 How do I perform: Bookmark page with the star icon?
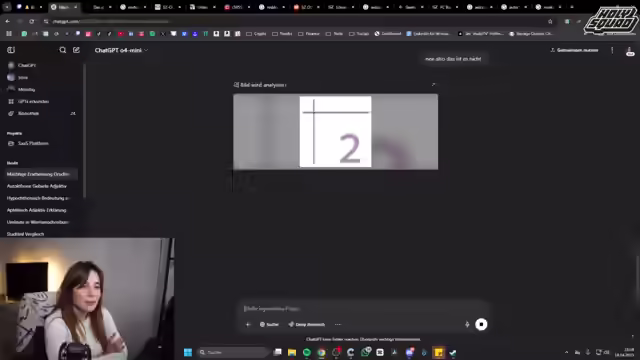pos(550,21)
